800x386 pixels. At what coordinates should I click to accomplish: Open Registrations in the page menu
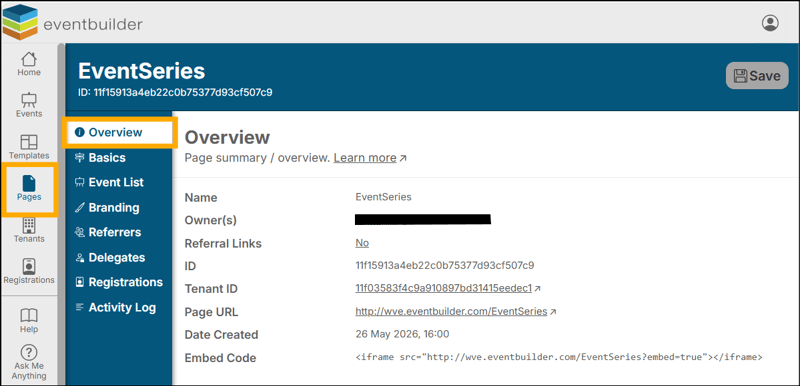tap(119, 282)
